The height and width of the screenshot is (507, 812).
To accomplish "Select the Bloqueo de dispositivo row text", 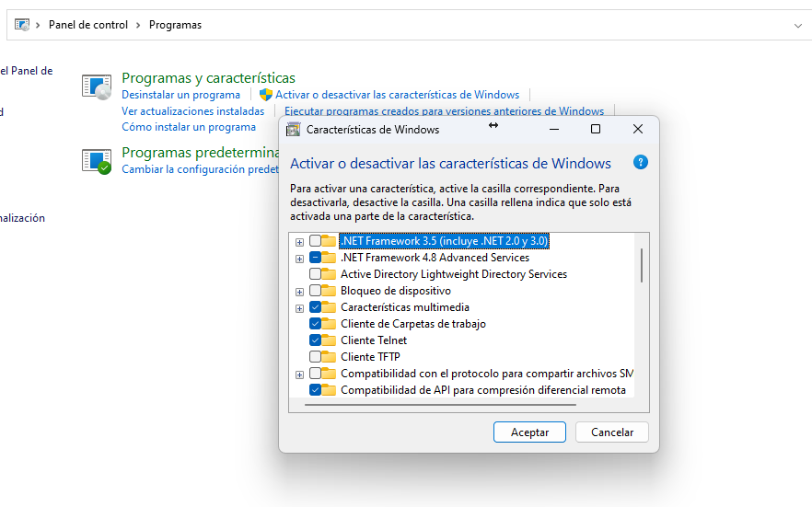I will (x=396, y=290).
